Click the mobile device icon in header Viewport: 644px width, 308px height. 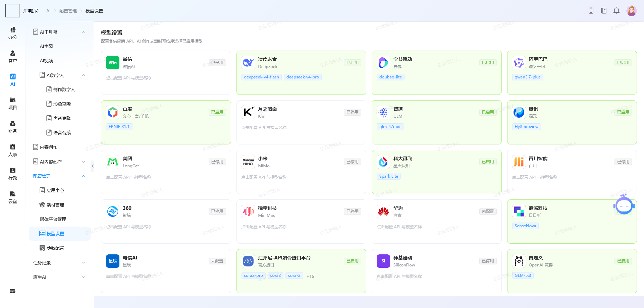tap(591, 11)
